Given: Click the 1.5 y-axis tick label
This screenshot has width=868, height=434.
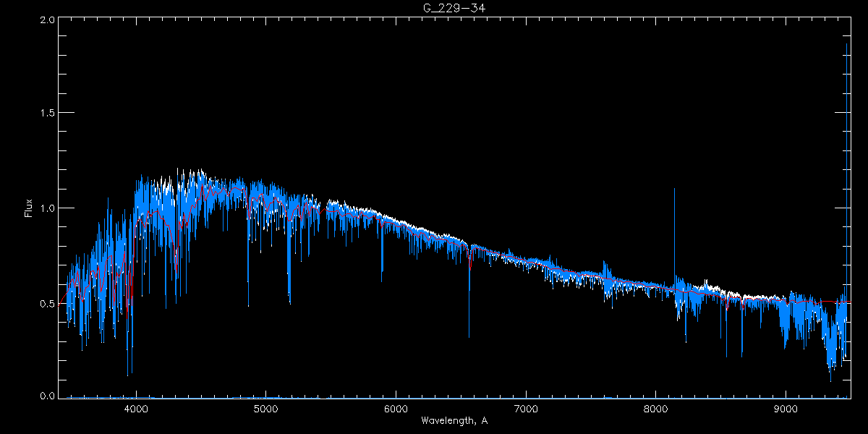Looking at the screenshot, I should coord(46,114).
